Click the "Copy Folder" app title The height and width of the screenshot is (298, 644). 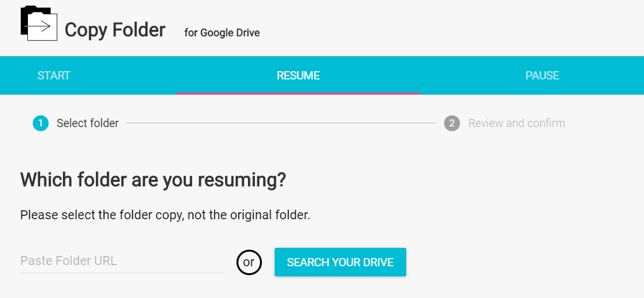(115, 30)
